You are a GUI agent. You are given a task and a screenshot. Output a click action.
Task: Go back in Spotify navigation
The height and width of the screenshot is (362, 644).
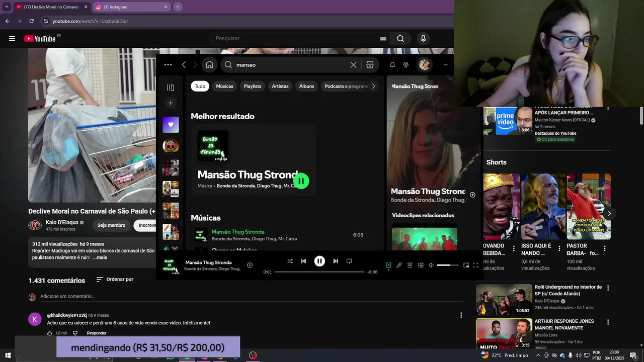(x=184, y=65)
